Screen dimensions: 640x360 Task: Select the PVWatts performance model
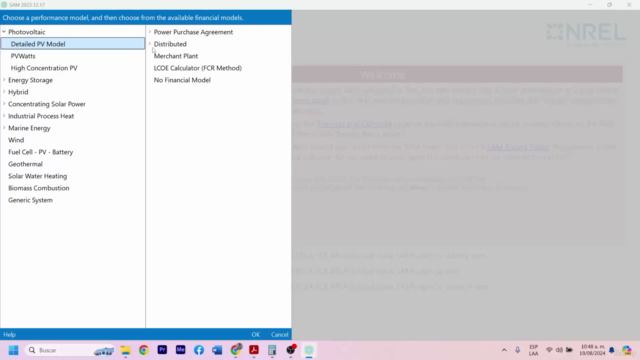tap(23, 56)
